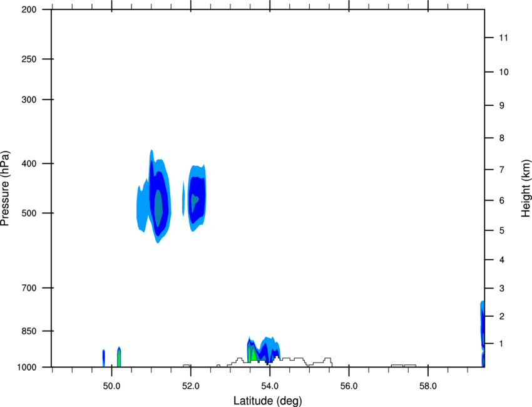
Task: Click latitude tick label 52.0
Action: click(x=191, y=386)
